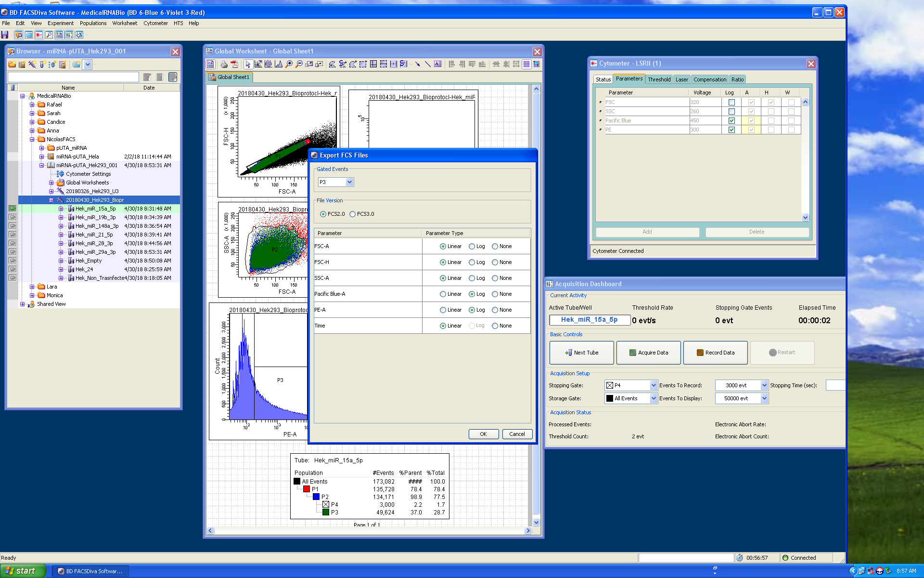Toggle the Cytometer window icon with red laser
This screenshot has width=924, height=578.
[39, 35]
